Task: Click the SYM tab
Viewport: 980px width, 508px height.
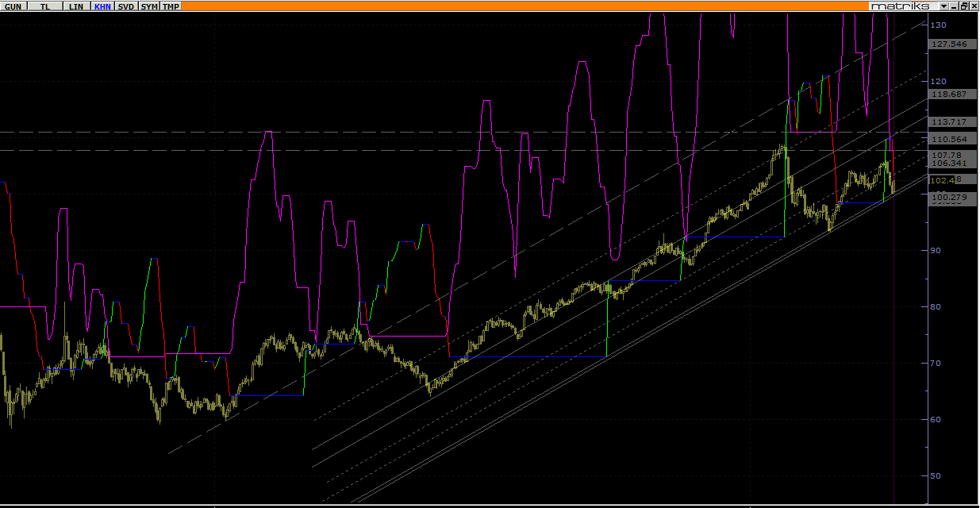Action: pyautogui.click(x=149, y=6)
